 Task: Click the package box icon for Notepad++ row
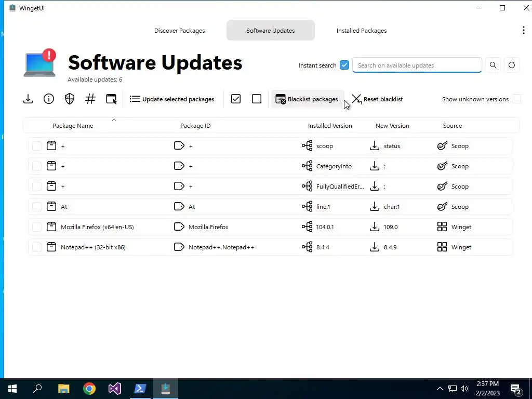pyautogui.click(x=51, y=247)
